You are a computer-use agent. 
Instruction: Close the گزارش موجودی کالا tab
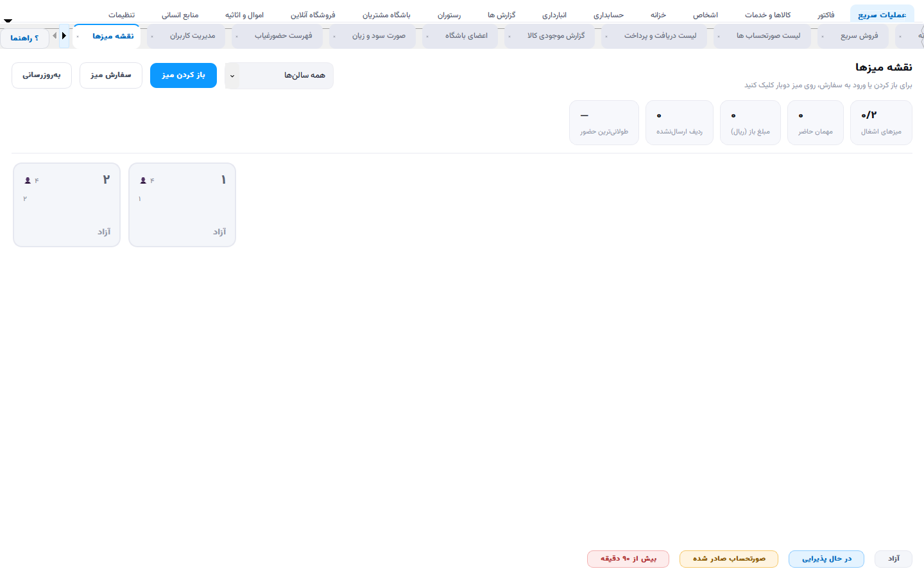(509, 37)
